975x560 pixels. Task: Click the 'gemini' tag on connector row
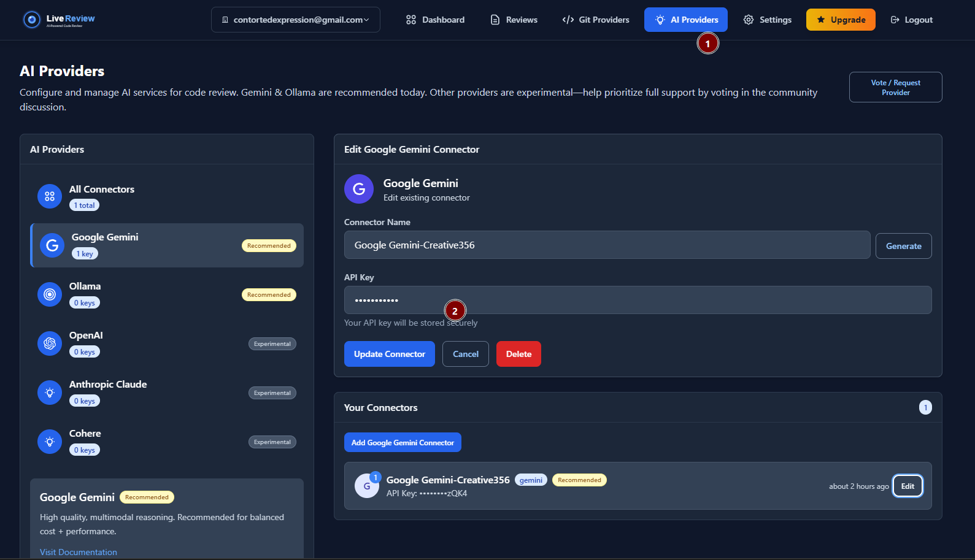pos(531,480)
